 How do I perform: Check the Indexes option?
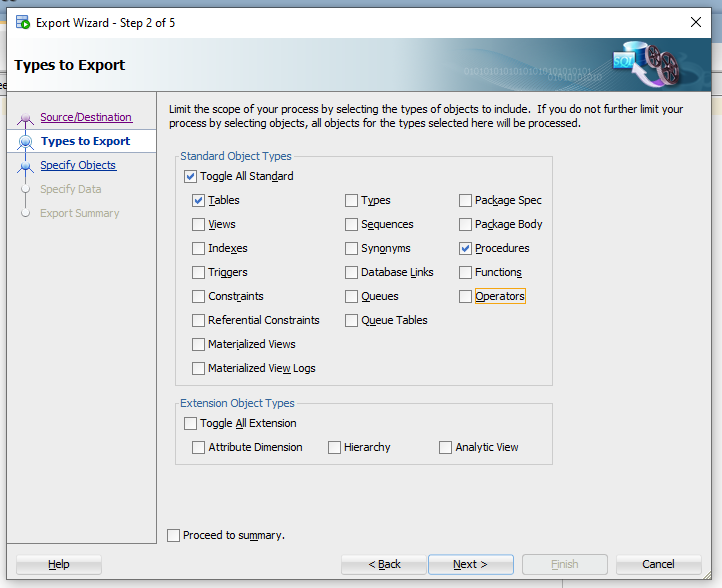point(198,248)
